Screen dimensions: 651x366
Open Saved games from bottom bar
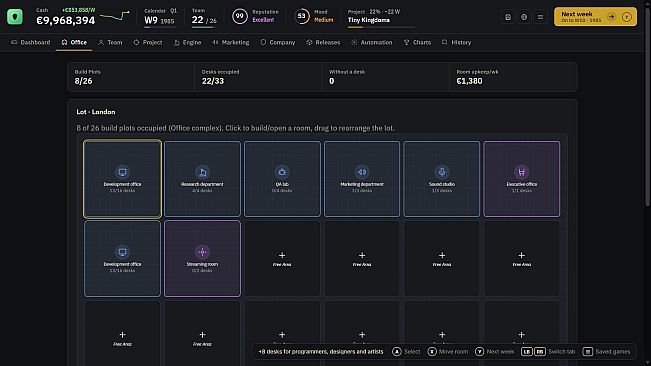click(x=607, y=351)
